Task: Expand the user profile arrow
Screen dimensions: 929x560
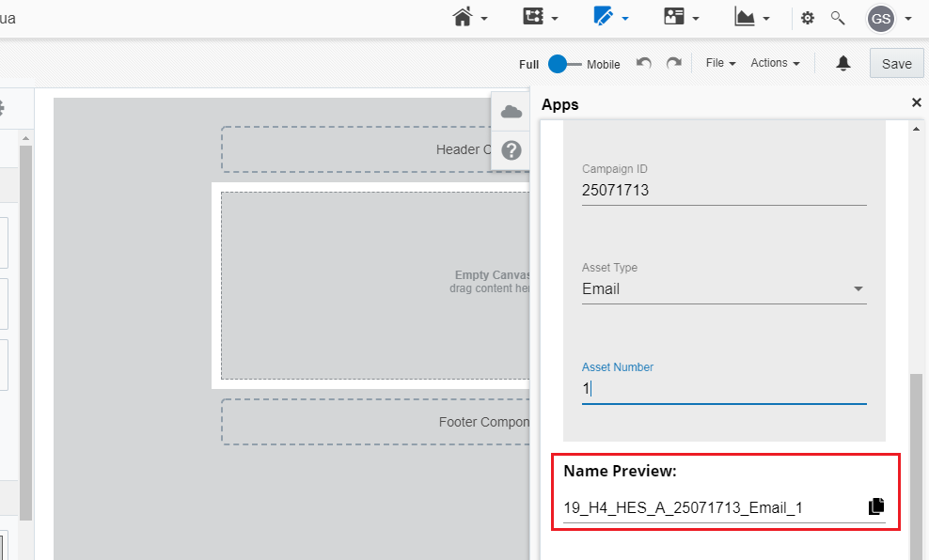Action: (x=907, y=19)
